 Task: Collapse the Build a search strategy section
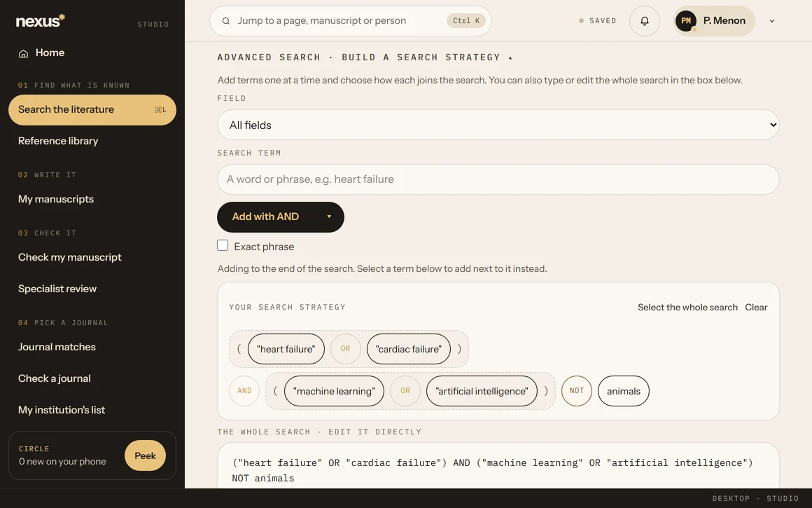coord(365,57)
